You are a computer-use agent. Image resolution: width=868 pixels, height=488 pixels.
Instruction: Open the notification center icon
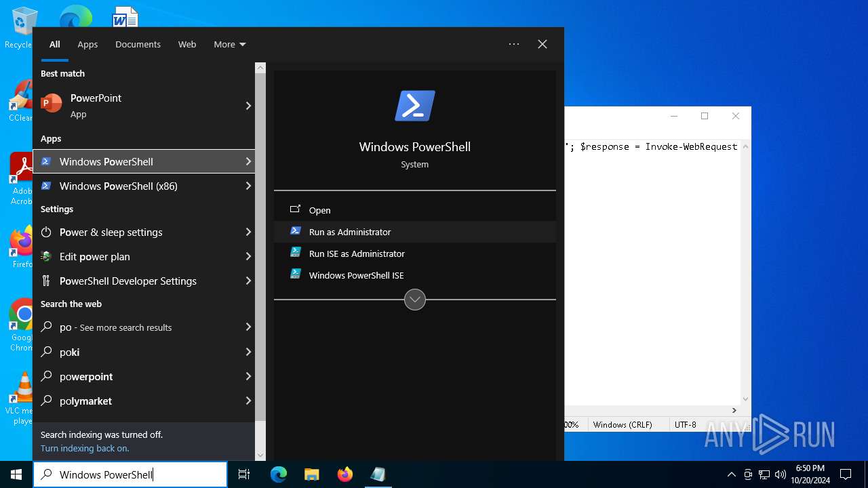(846, 474)
